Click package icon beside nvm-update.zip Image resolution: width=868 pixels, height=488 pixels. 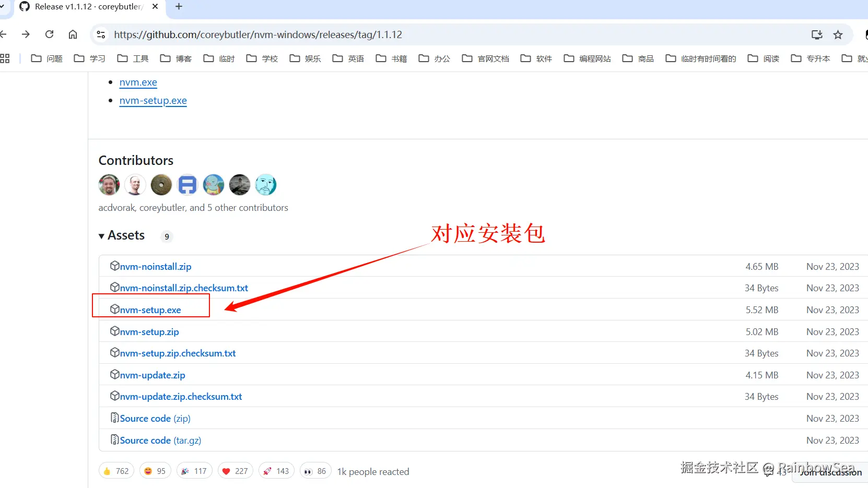coord(115,374)
